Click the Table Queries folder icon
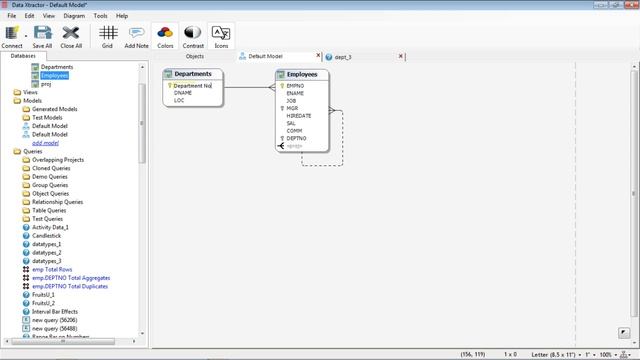 26,210
